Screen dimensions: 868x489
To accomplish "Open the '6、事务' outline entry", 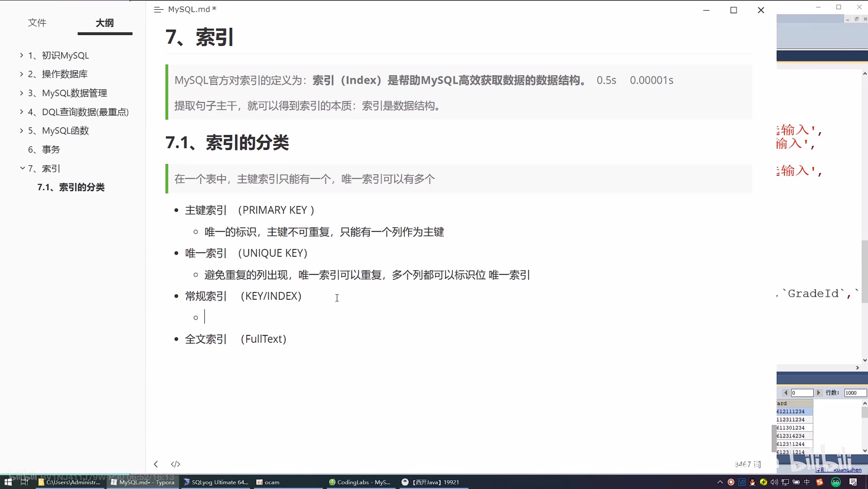I will (44, 150).
